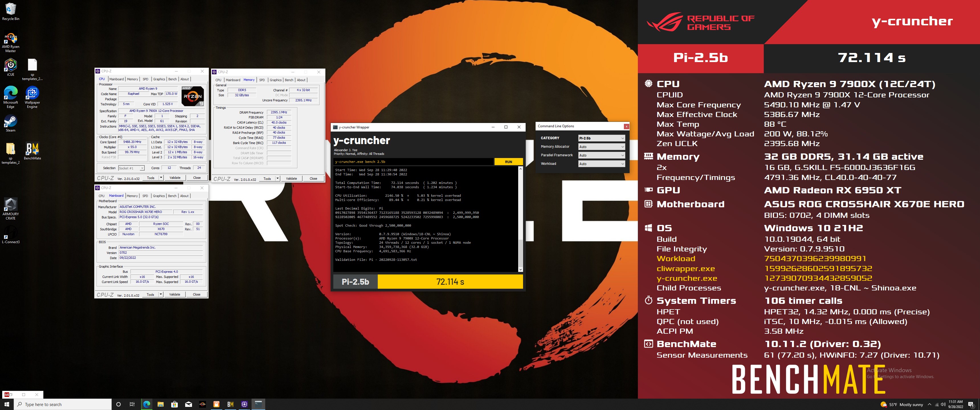Launch the Wallpaper Engine desktop icon
The width and height of the screenshot is (980, 410).
[32, 97]
